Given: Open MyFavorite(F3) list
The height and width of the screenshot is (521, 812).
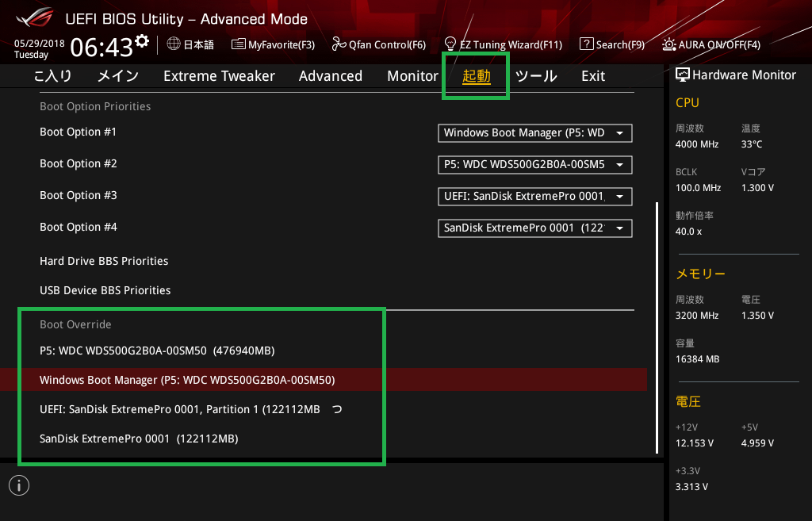Looking at the screenshot, I should (273, 44).
